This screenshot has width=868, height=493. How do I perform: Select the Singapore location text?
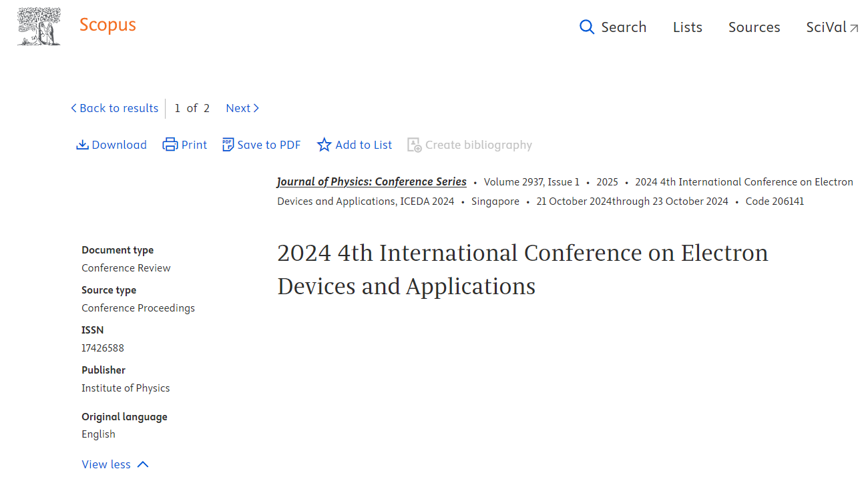[x=495, y=201]
